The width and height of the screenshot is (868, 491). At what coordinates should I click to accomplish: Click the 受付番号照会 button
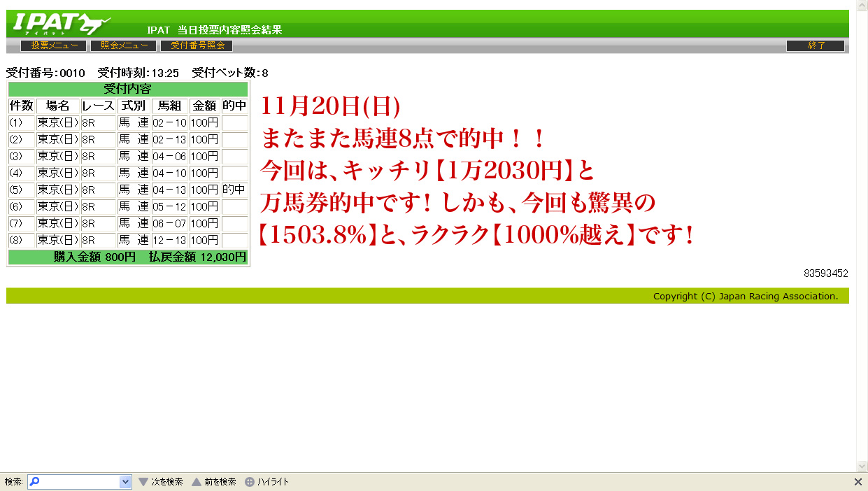[197, 45]
